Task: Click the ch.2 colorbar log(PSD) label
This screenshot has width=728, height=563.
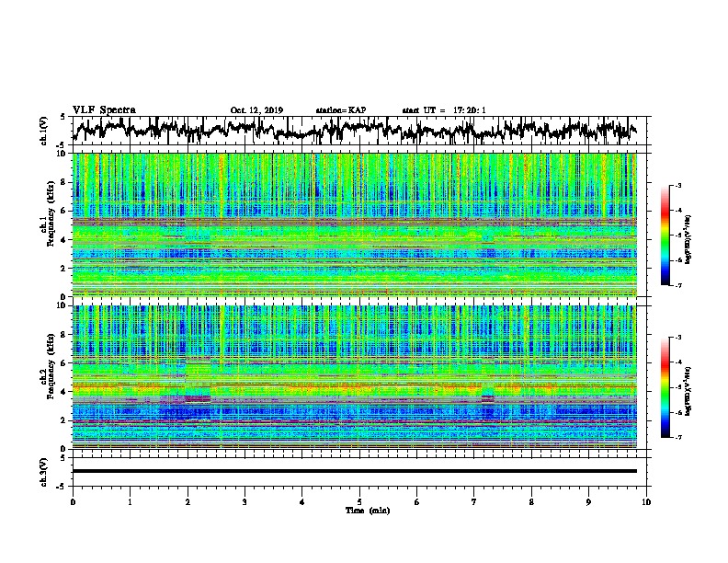Action: click(688, 391)
